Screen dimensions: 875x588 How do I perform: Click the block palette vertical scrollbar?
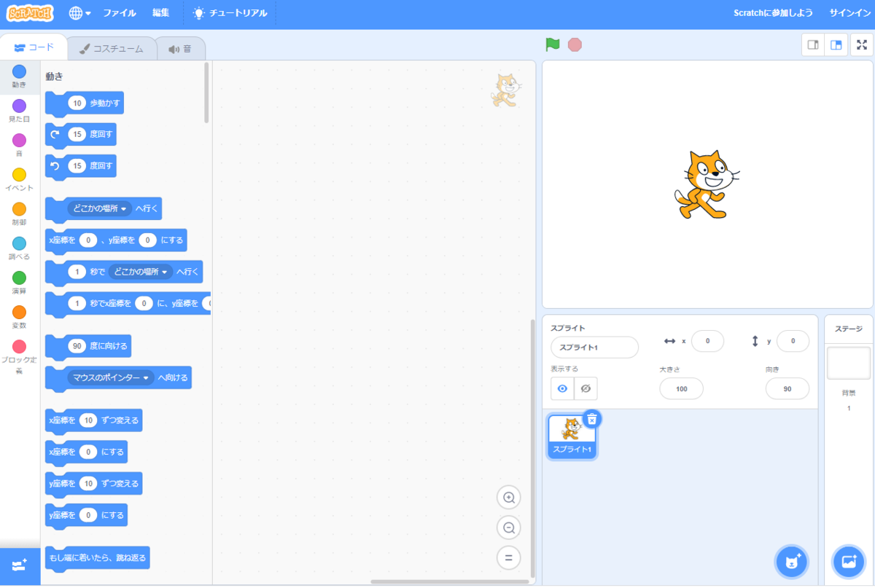pyautogui.click(x=207, y=93)
